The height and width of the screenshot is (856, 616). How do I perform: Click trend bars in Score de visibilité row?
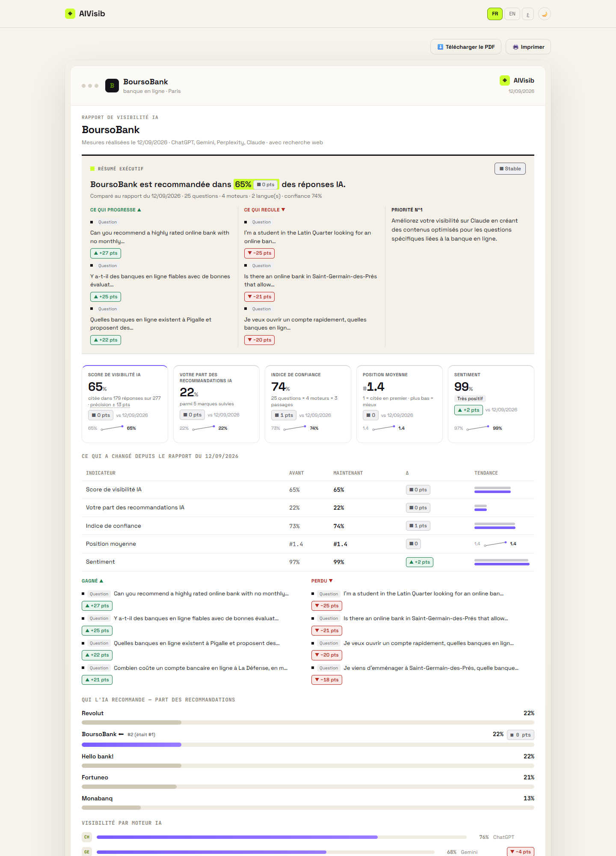[x=492, y=490]
